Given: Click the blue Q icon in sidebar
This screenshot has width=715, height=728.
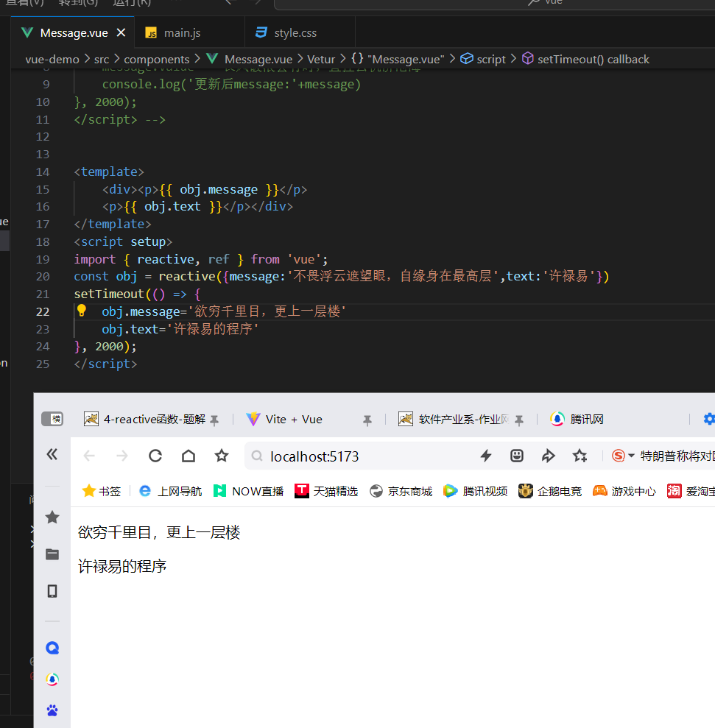Looking at the screenshot, I should pyautogui.click(x=52, y=648).
